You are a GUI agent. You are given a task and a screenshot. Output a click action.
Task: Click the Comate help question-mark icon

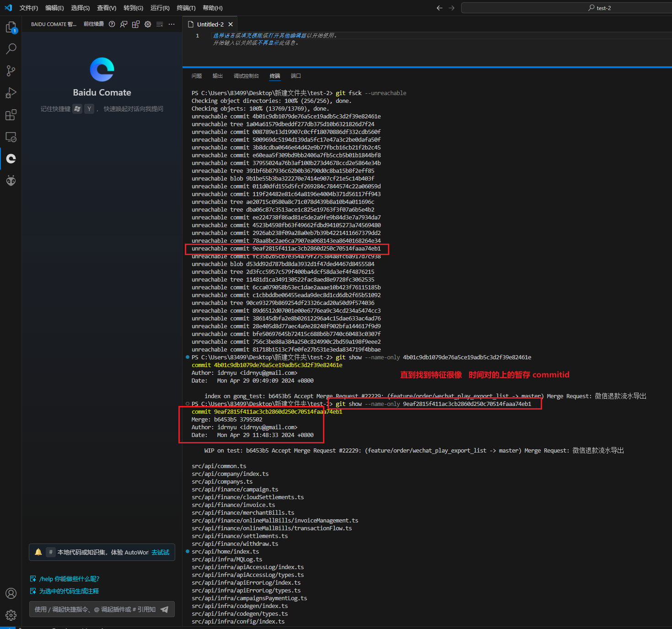112,24
